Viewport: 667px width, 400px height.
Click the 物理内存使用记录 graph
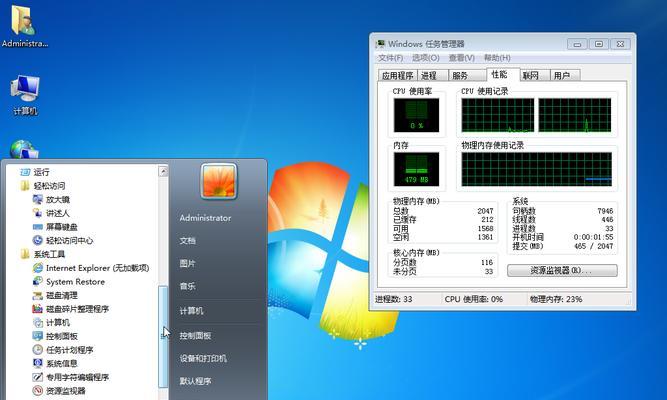tap(536, 169)
